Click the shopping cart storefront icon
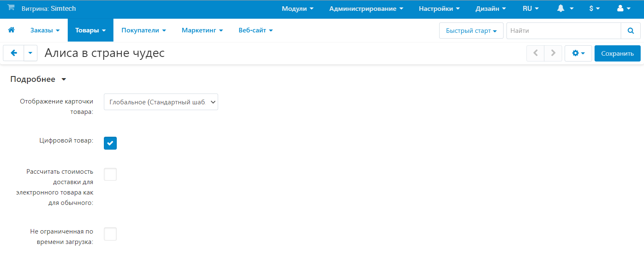 (x=11, y=8)
